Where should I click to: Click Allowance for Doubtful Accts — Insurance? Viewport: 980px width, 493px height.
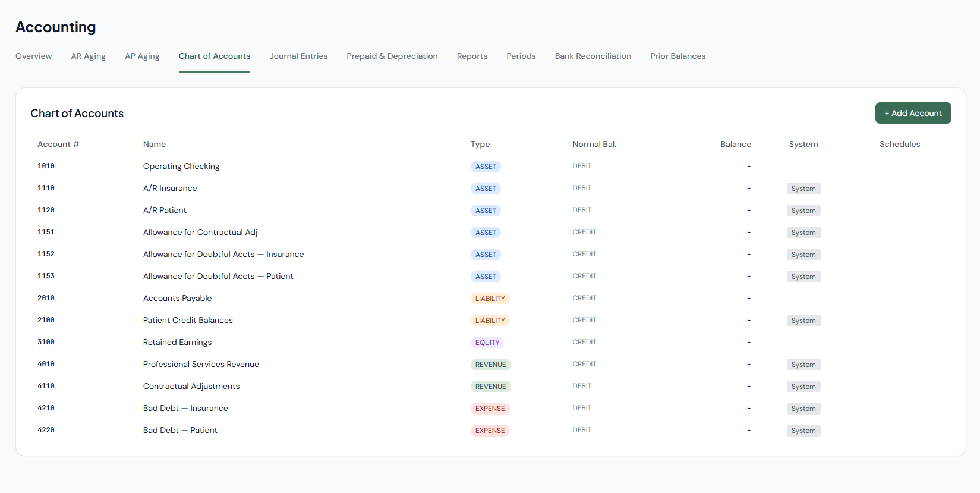point(223,254)
